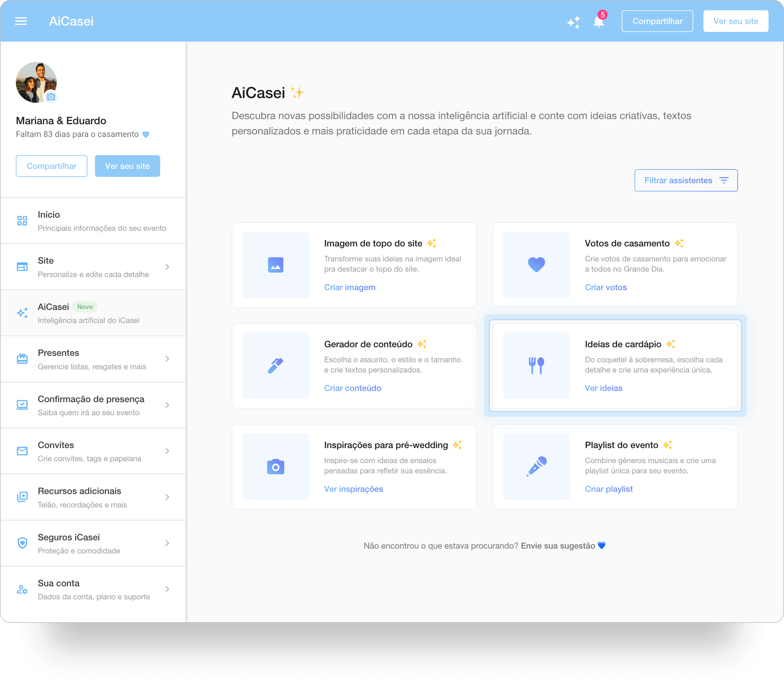Click the Criar playlist link
The width and height of the screenshot is (784, 684).
[x=609, y=489]
